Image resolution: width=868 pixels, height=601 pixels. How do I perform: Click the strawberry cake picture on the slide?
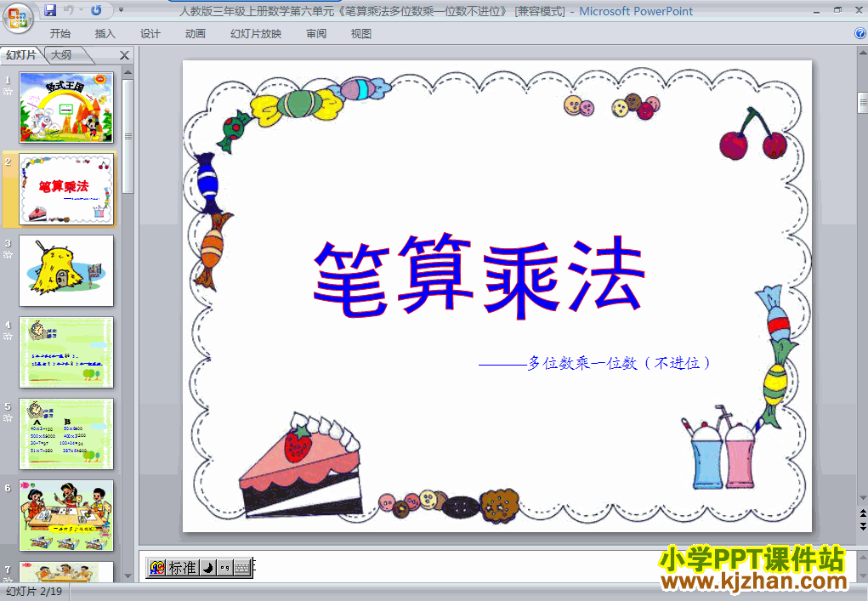click(x=303, y=464)
